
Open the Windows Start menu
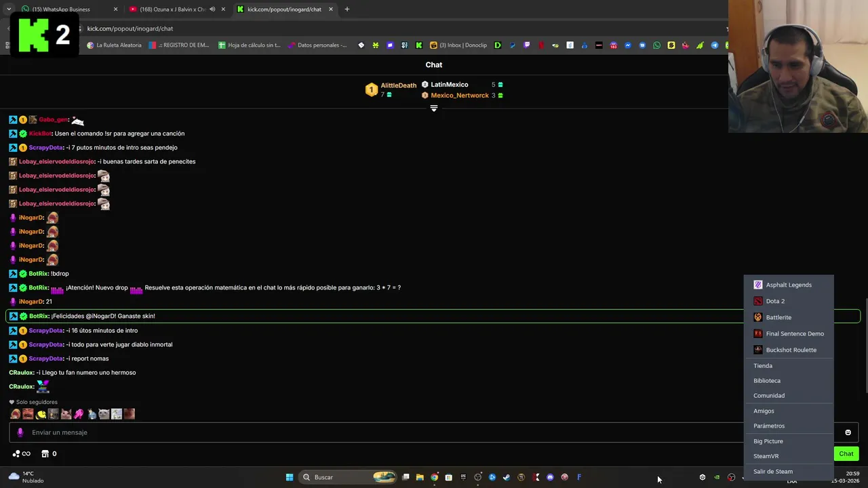pyautogui.click(x=290, y=477)
